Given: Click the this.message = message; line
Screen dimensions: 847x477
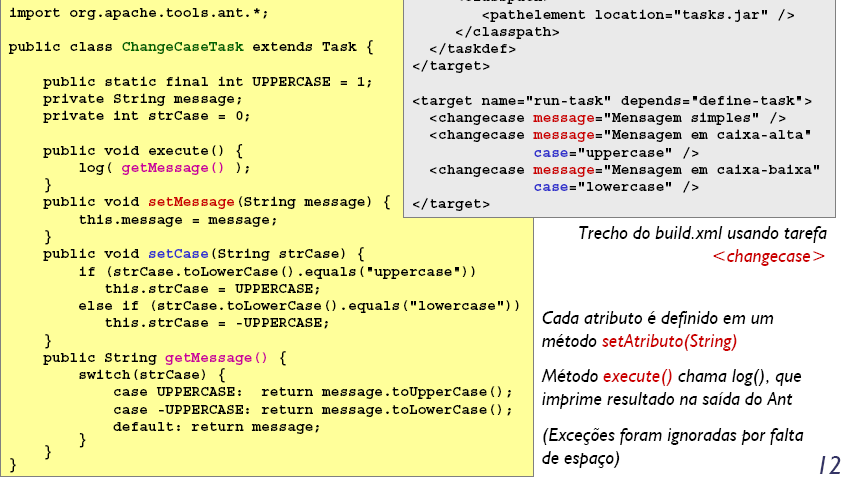Looking at the screenshot, I should click(178, 220).
